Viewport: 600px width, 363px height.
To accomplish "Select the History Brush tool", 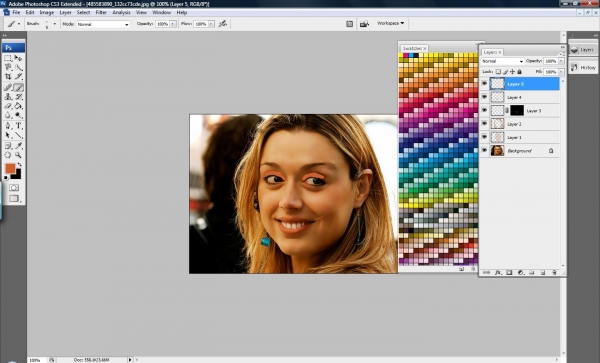I will [x=18, y=97].
